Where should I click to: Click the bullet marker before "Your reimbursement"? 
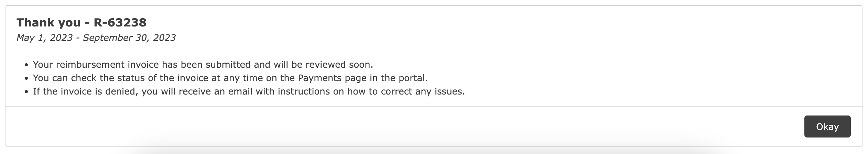[26, 65]
